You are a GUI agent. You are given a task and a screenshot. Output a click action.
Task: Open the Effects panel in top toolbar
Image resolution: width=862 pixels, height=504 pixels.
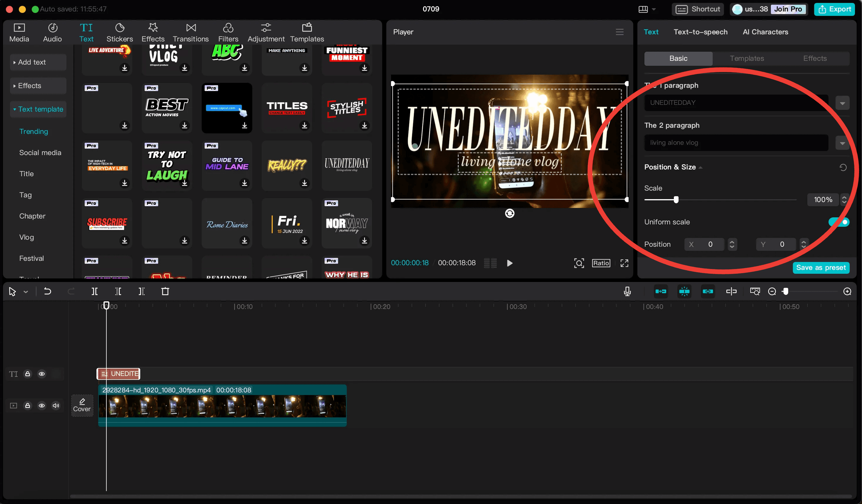[153, 33]
